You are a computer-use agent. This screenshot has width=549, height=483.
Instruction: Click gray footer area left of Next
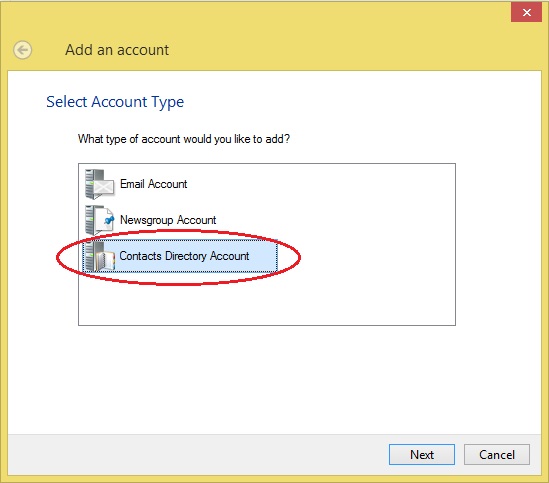pos(196,455)
